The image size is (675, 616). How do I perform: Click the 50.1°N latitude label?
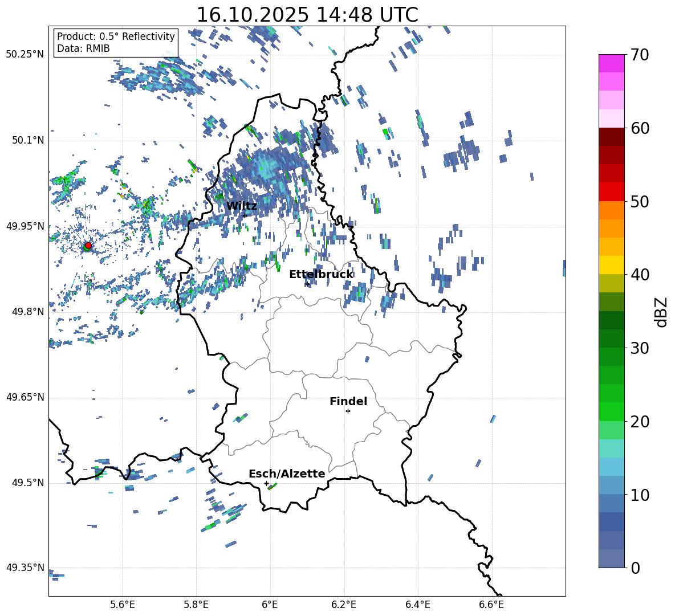[27, 141]
